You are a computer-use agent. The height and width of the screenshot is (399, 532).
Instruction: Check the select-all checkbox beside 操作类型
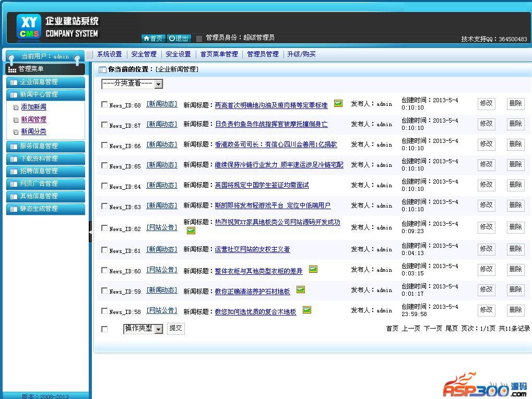point(104,329)
